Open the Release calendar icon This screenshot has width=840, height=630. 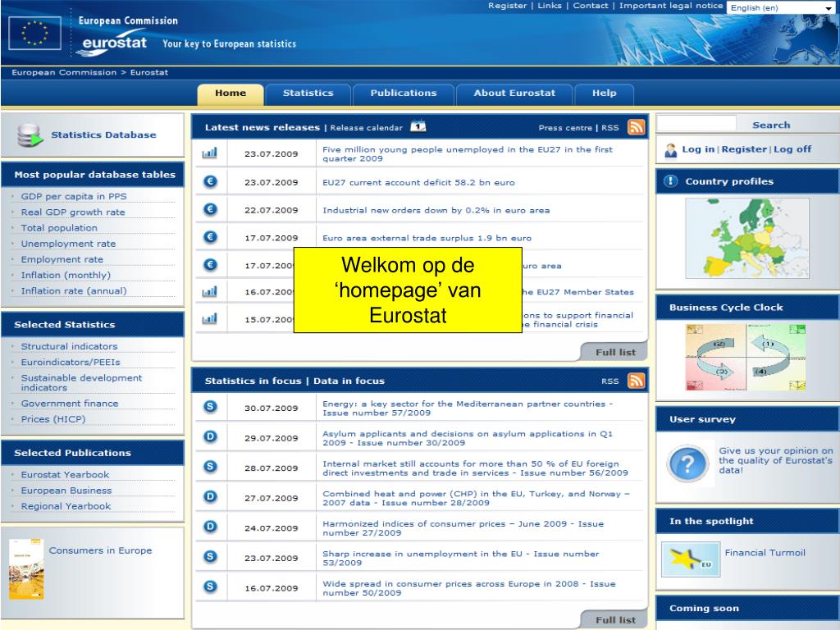[418, 126]
